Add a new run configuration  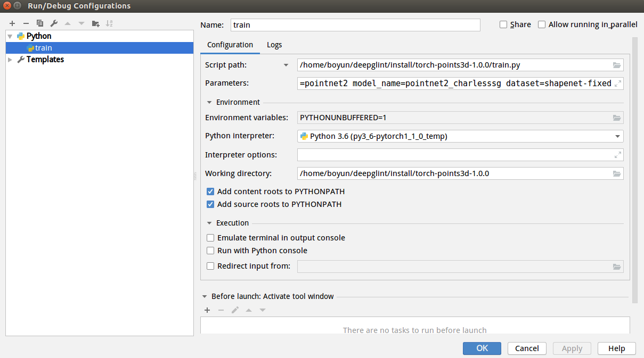coord(12,23)
